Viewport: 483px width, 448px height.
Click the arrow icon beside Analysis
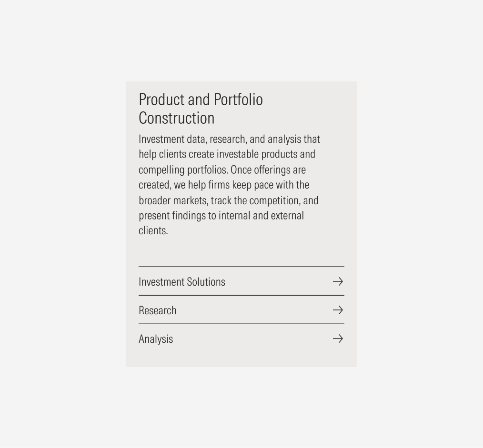338,338
